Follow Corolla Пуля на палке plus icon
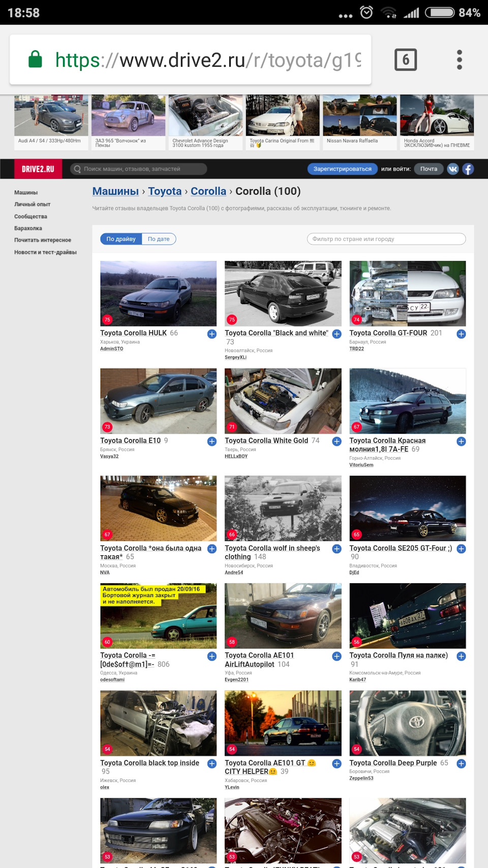Screen dimensions: 488x868 pyautogui.click(x=461, y=656)
